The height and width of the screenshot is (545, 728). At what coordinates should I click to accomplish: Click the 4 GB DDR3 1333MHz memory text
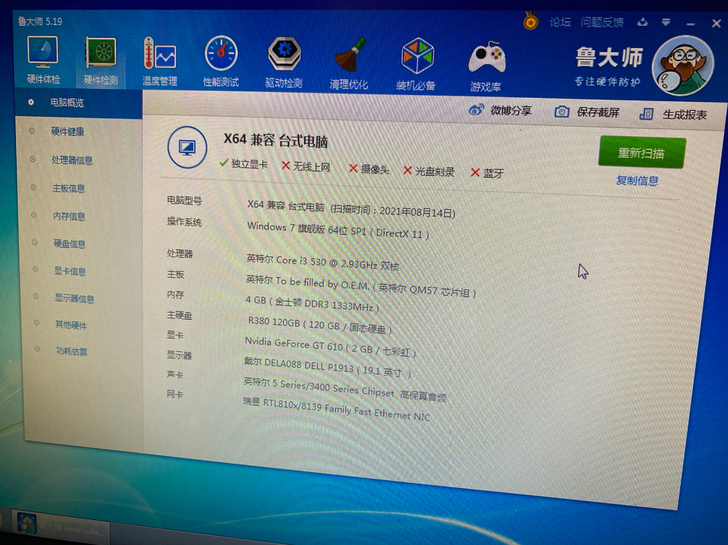(x=312, y=303)
